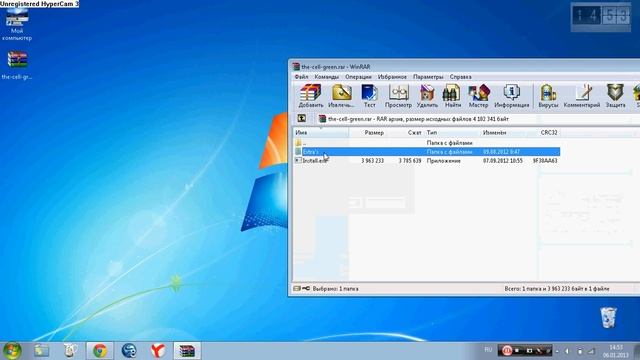Open Google Chrome from the taskbar

coord(100,351)
